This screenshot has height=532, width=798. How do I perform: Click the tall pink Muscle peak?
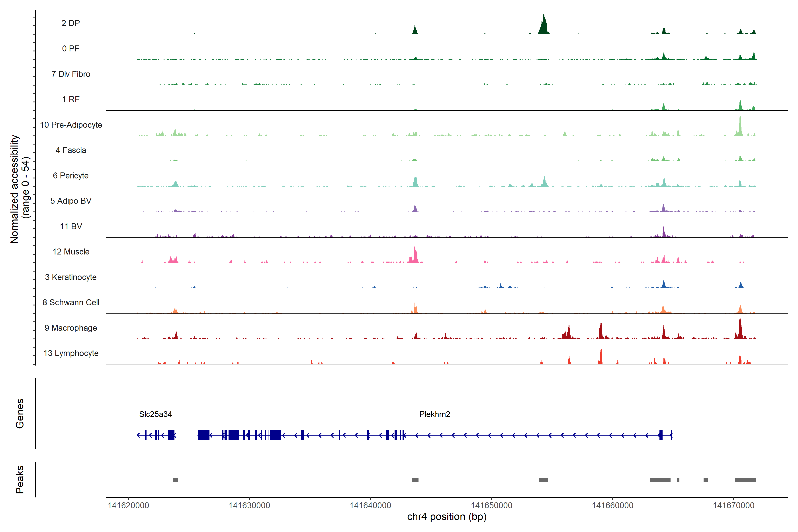tap(415, 255)
